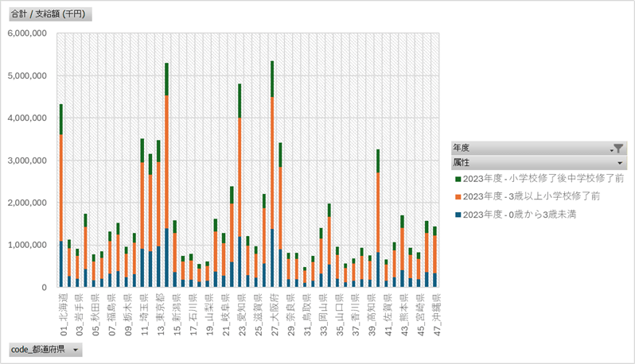Screen dimensions: 635x364
Task: Click the green top segment of 大阪府 bar
Action: point(272,78)
